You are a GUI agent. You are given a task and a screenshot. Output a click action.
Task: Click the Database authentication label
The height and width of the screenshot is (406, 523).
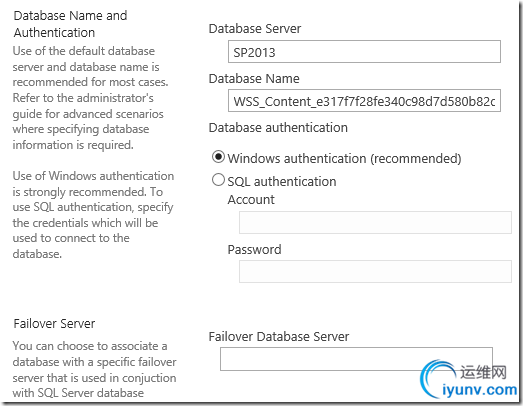[278, 128]
